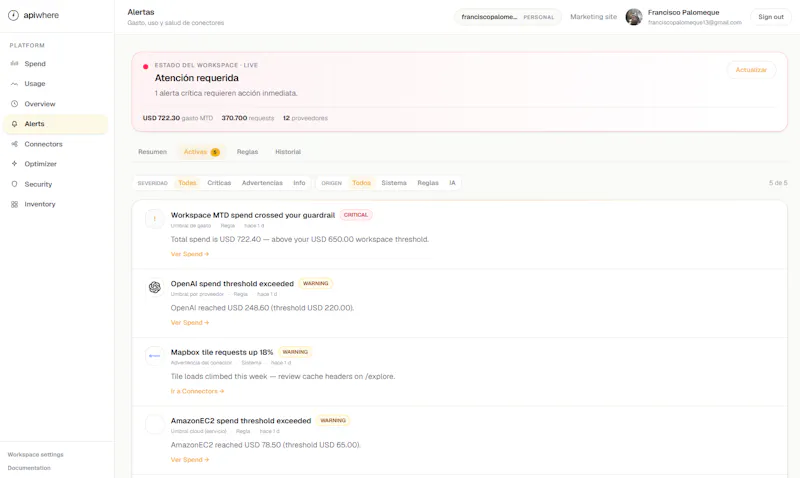Screen dimensions: 800x478
Task: Set origin filter to Reglas
Action: (x=428, y=183)
